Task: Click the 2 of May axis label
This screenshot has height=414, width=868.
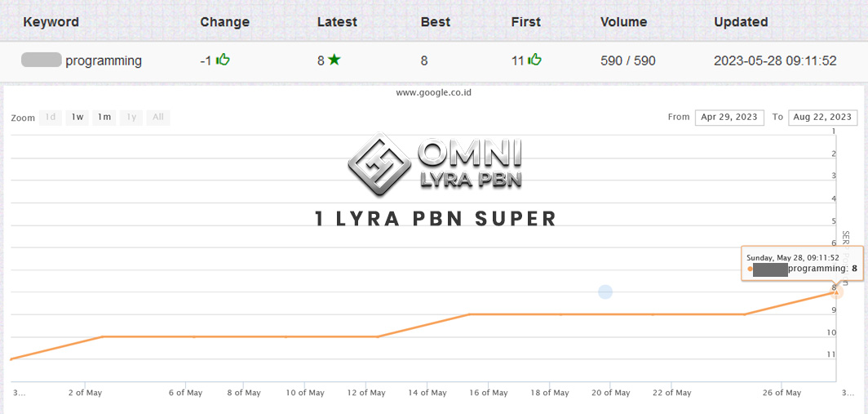Action: (84, 393)
